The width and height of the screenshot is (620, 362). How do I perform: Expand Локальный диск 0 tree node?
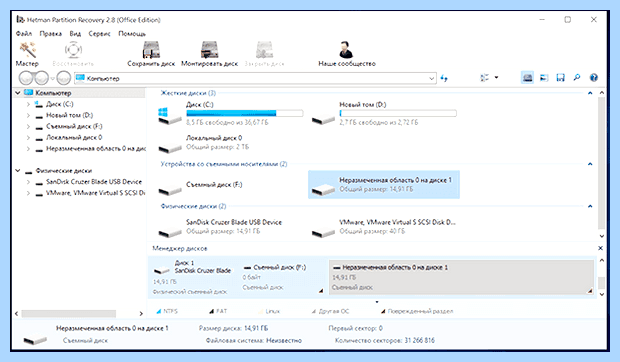pyautogui.click(x=28, y=137)
